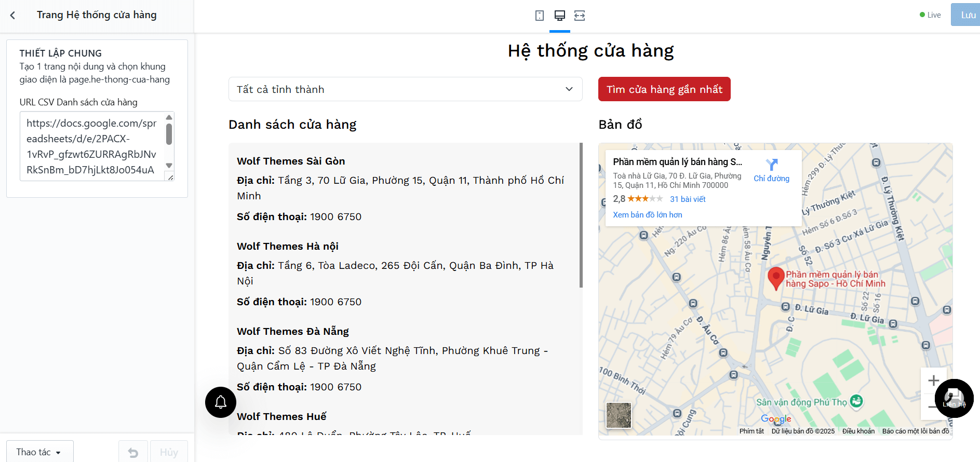
Task: Click the Hủy cancel button
Action: 169,452
